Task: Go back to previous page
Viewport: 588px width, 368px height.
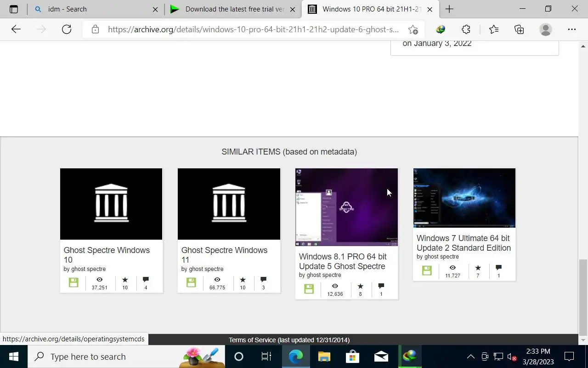Action: (x=16, y=29)
